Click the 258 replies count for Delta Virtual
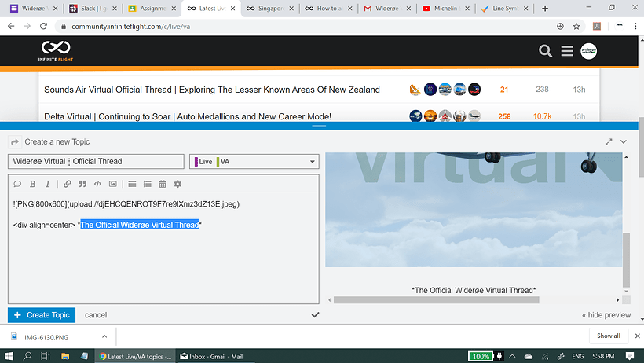The image size is (644, 363). point(504,116)
